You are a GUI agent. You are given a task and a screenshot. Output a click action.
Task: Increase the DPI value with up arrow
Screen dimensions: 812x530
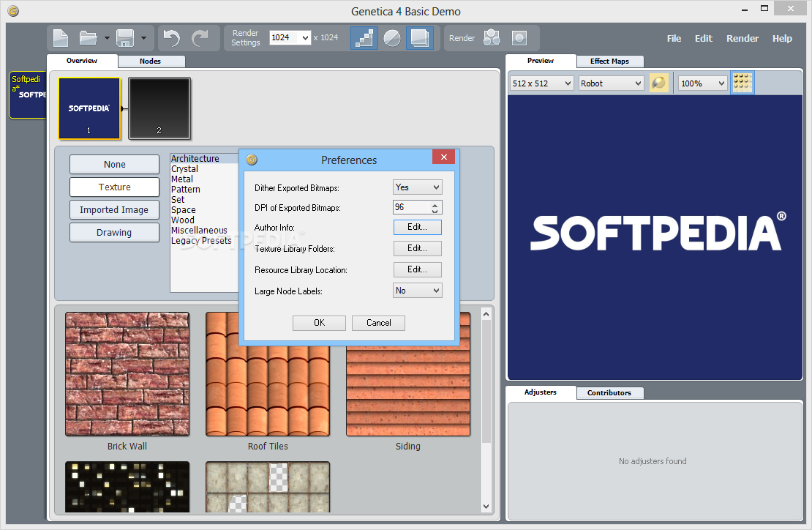435,204
